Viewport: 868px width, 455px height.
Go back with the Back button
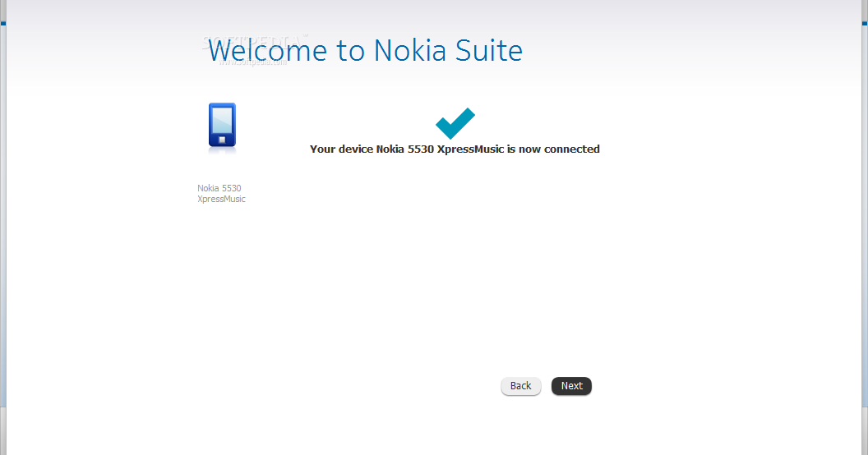[520, 386]
